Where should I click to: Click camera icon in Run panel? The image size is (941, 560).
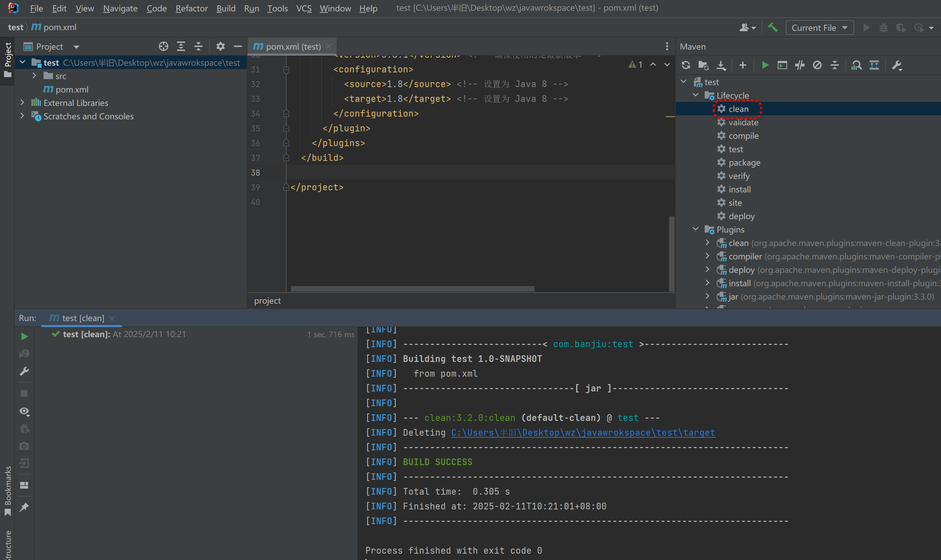pos(24,446)
